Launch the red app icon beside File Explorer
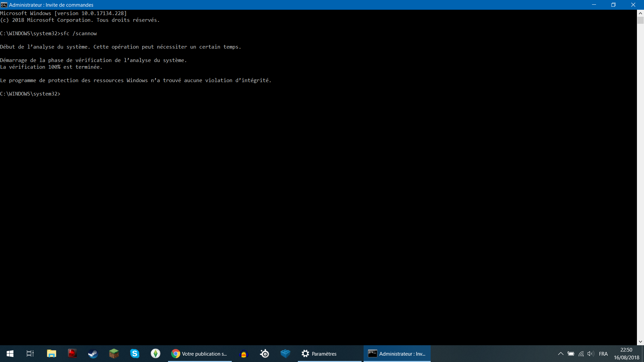Screen dimensions: 644x362 click(x=72, y=354)
